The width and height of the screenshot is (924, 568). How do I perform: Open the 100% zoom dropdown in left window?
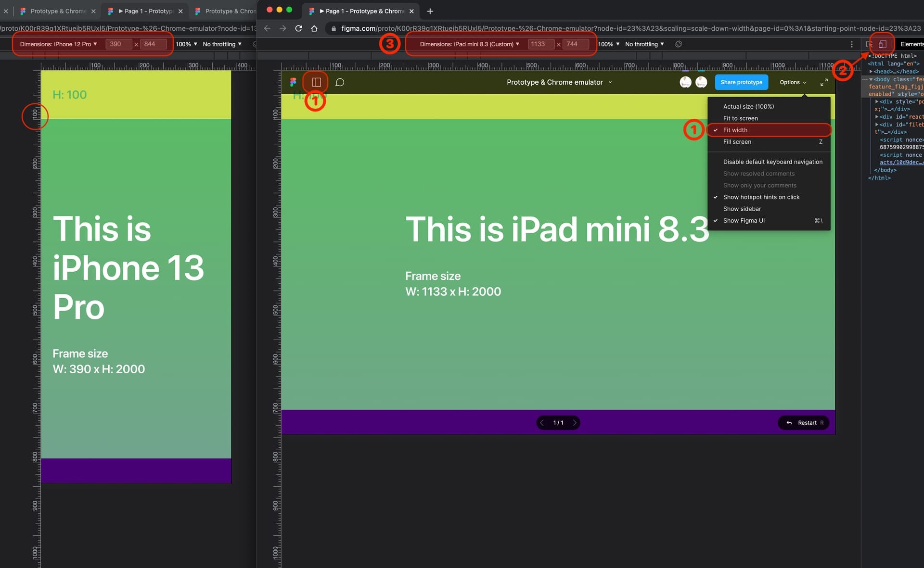click(x=186, y=44)
